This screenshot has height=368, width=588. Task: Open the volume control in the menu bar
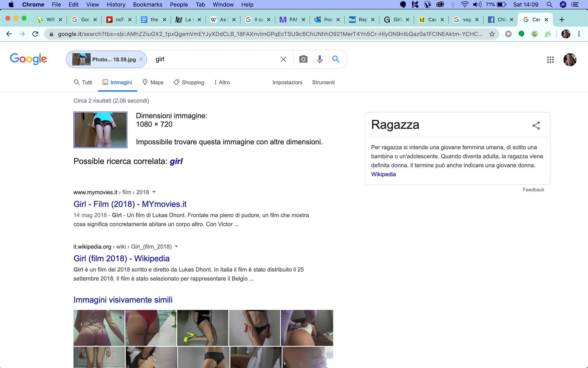pos(477,5)
